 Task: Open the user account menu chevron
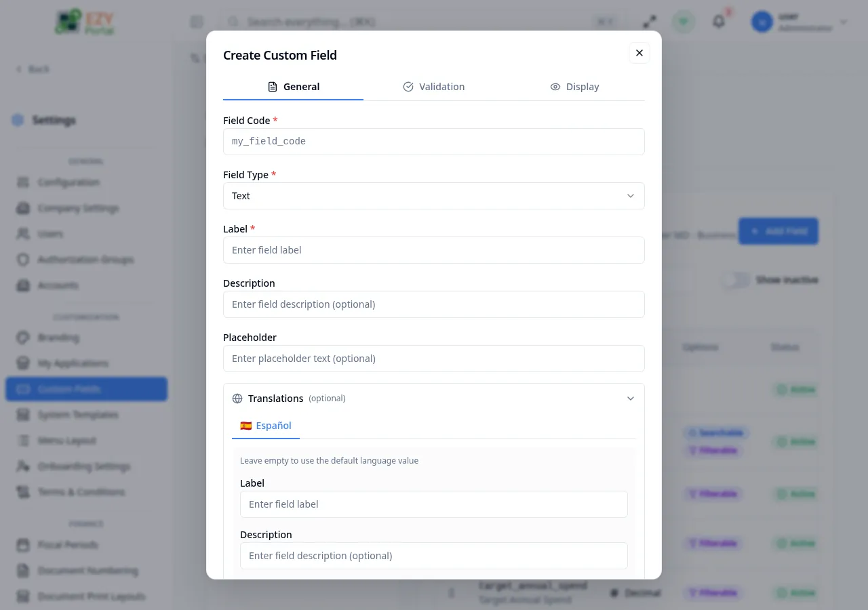click(844, 22)
